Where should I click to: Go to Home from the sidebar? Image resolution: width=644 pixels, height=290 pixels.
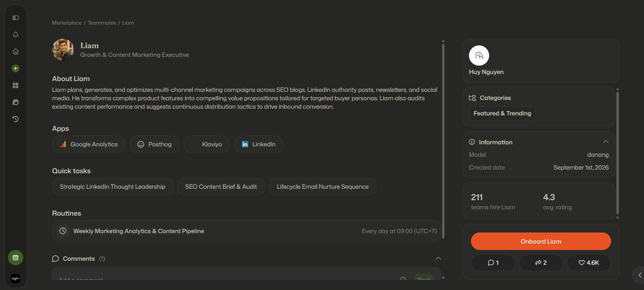click(15, 51)
